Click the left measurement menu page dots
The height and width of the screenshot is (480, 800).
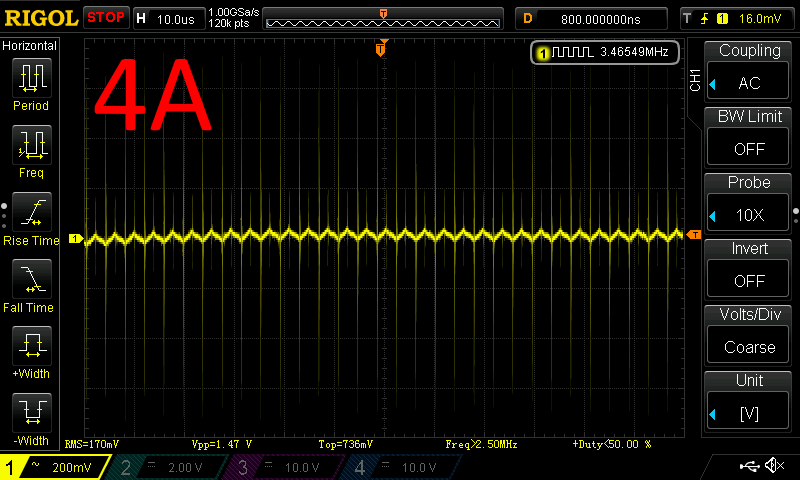pos(4,216)
